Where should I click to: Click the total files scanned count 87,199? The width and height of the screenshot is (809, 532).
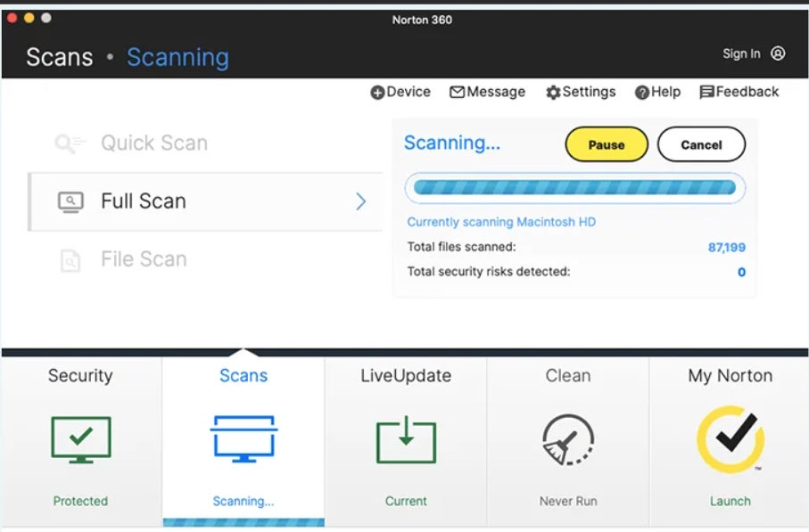point(726,248)
